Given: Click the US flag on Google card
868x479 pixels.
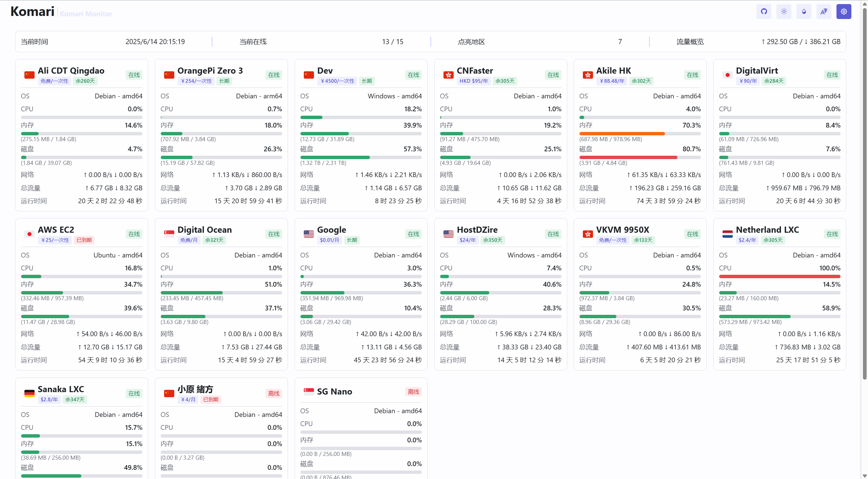Looking at the screenshot, I should tap(309, 234).
